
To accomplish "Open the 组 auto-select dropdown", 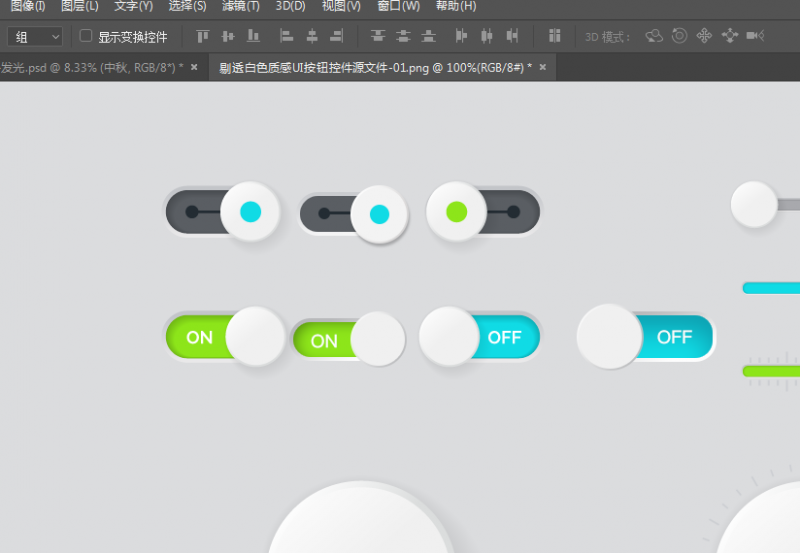I will 35,37.
